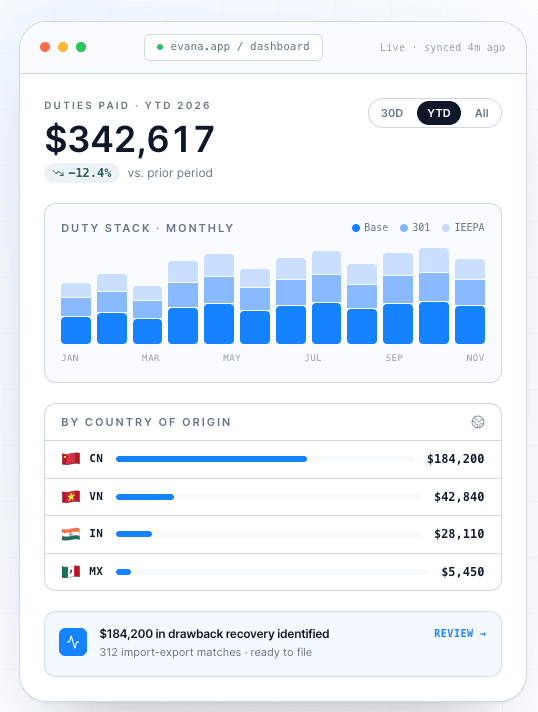Click the yellow window minimize dot

point(63,47)
